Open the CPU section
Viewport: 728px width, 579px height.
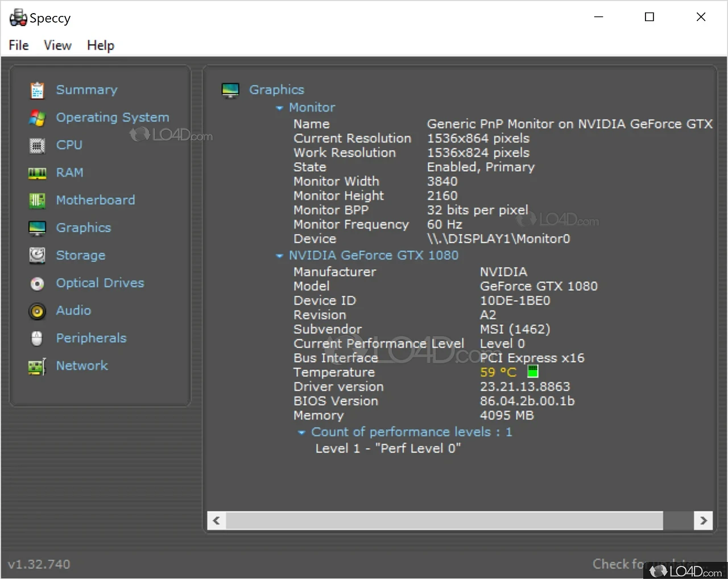(x=69, y=145)
